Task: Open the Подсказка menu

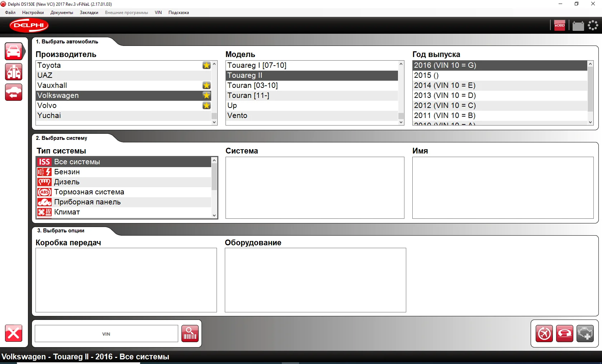Action: coord(179,13)
